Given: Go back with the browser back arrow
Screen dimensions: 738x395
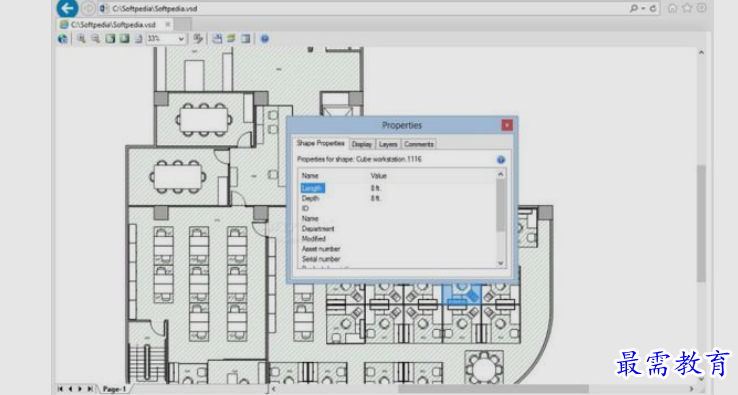Looking at the screenshot, I should 67,8.
